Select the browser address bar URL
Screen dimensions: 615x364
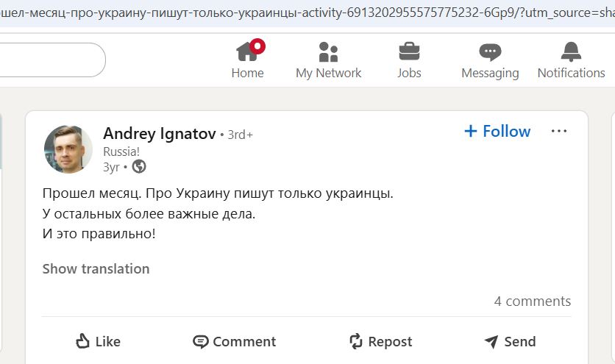294,14
